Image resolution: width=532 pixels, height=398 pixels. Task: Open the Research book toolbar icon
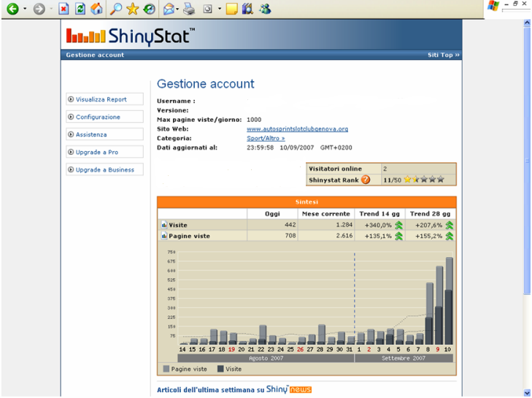[247, 9]
